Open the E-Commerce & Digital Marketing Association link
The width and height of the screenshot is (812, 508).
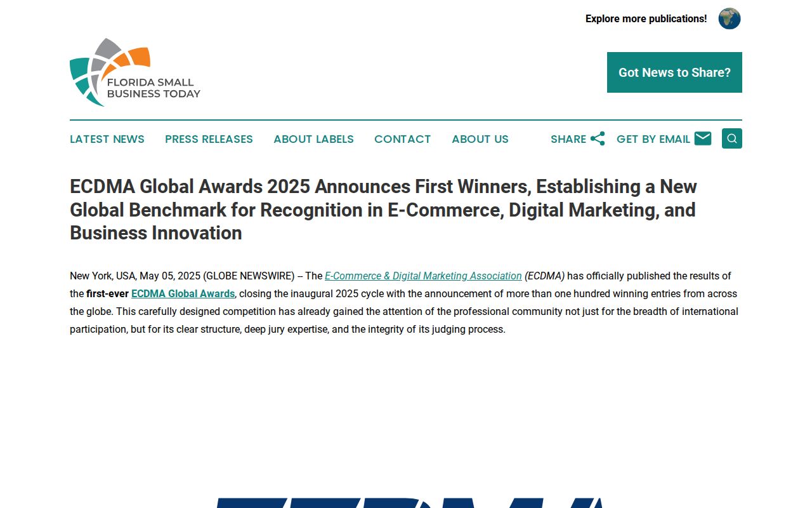point(422,276)
